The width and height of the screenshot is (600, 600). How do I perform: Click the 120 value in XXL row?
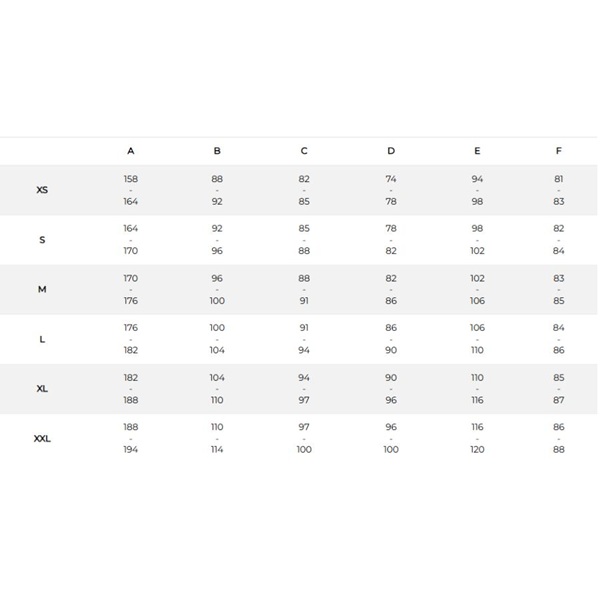click(x=477, y=450)
